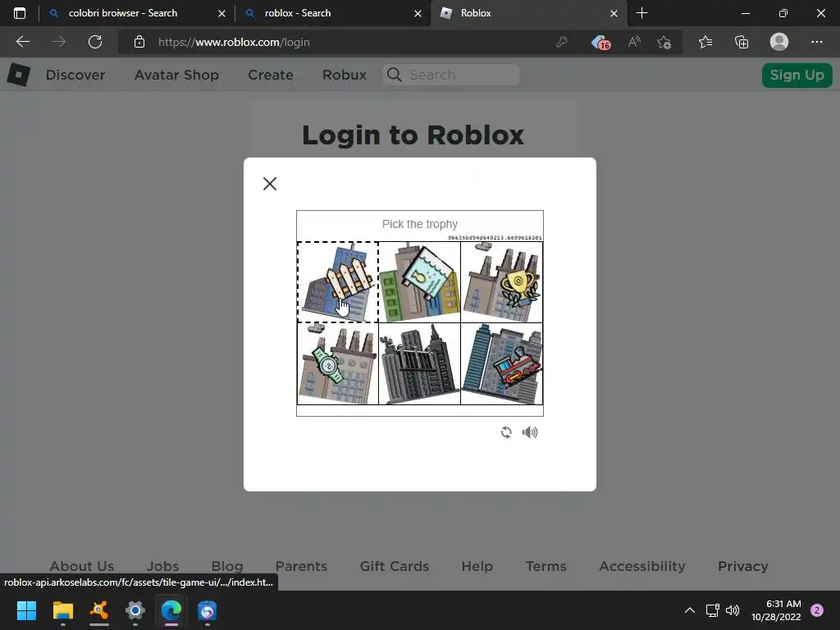This screenshot has height=630, width=840.
Task: Open the Accessibility footer link
Action: click(641, 566)
